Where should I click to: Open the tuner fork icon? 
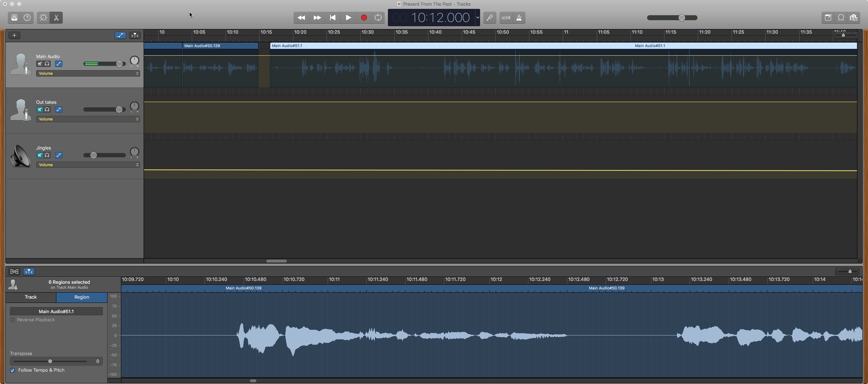[490, 18]
